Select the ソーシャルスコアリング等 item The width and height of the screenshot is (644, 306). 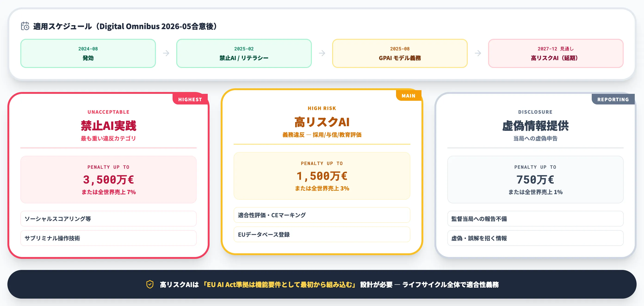108,219
